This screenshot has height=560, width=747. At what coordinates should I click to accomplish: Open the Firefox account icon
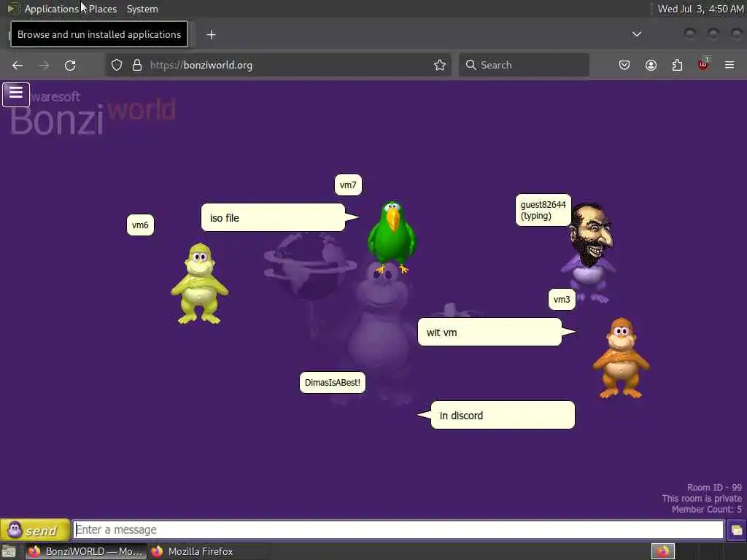pos(651,65)
